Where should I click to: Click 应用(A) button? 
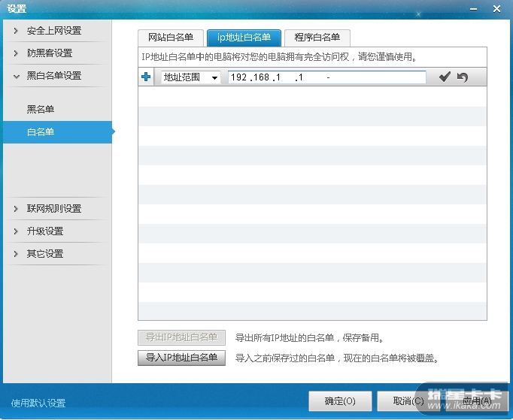click(477, 401)
